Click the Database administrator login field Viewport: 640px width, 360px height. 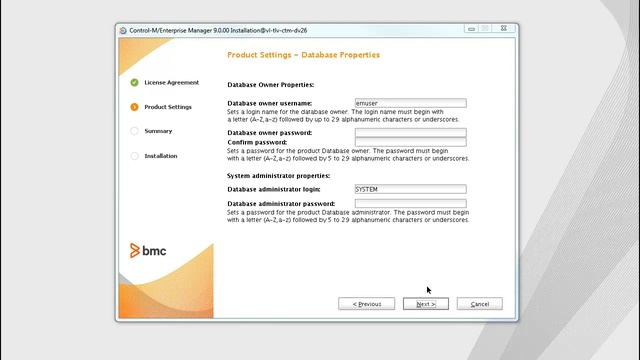pyautogui.click(x=411, y=189)
